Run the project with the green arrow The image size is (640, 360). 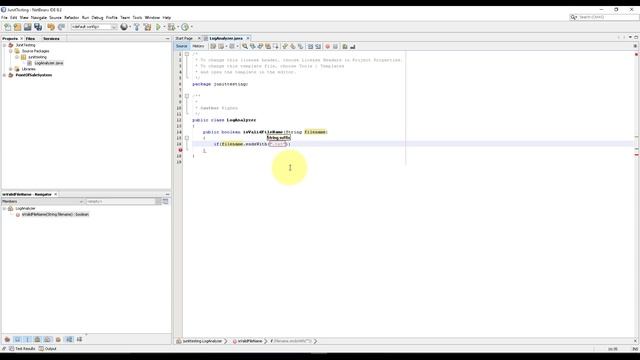(158, 27)
